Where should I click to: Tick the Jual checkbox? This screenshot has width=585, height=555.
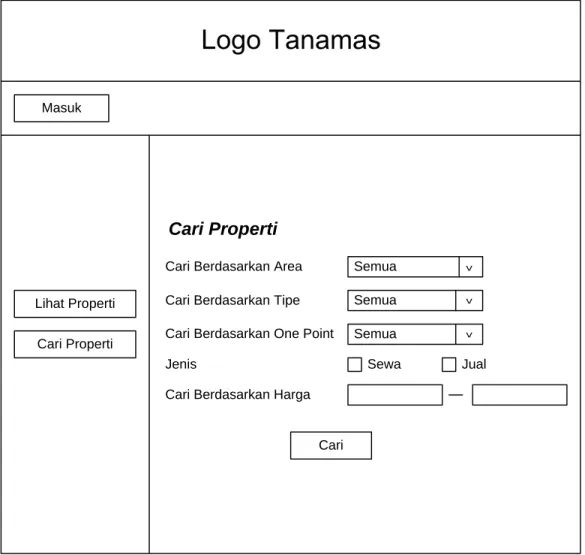click(x=449, y=365)
